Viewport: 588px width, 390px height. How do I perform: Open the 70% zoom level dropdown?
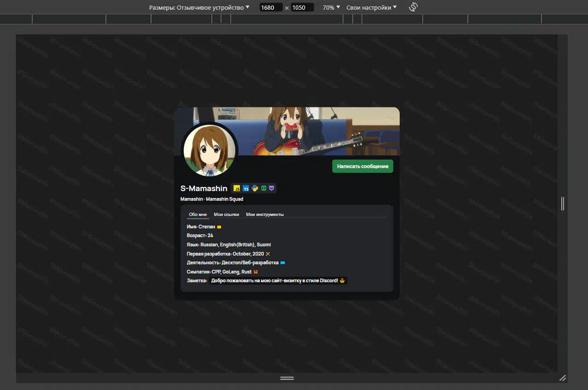(331, 7)
